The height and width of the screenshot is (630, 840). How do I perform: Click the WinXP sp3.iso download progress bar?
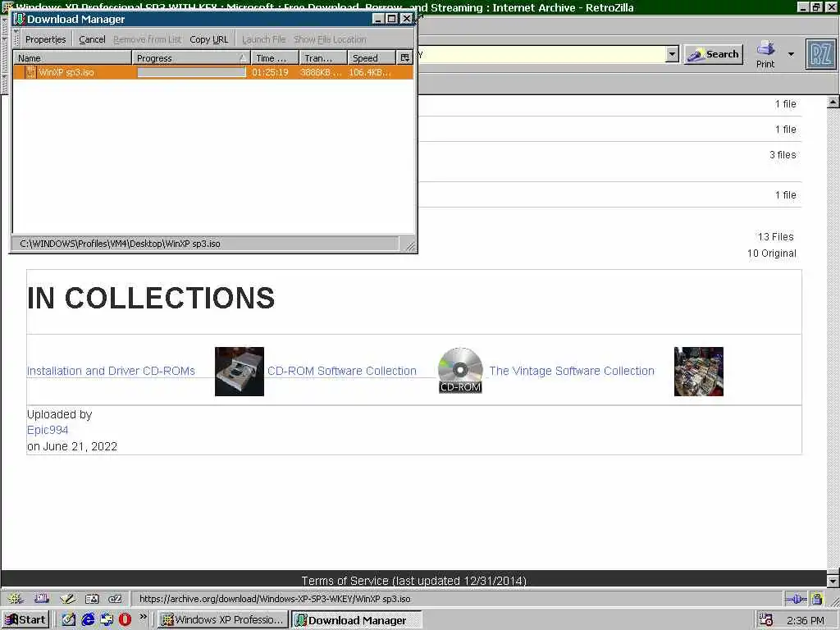coord(192,72)
